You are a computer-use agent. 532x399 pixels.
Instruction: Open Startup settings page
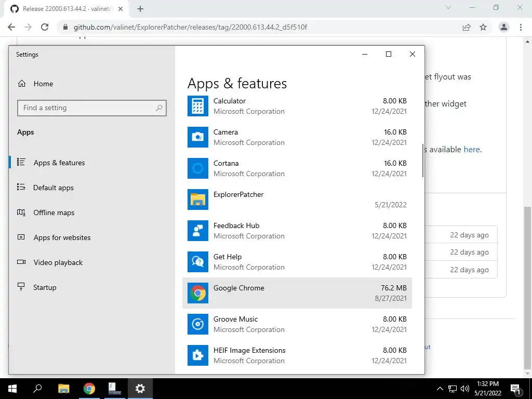[x=45, y=287]
